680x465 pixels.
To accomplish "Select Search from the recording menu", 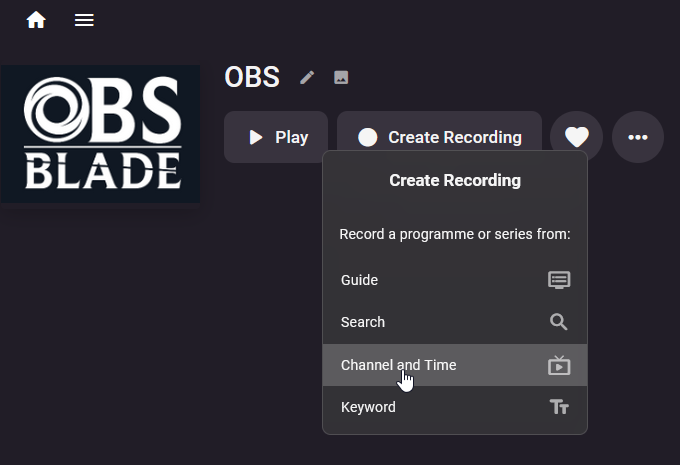I will (455, 322).
